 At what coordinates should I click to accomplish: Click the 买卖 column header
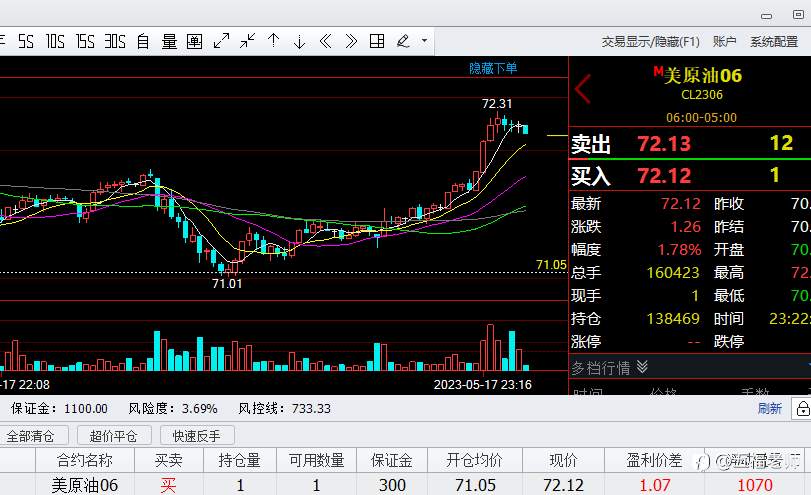169,460
